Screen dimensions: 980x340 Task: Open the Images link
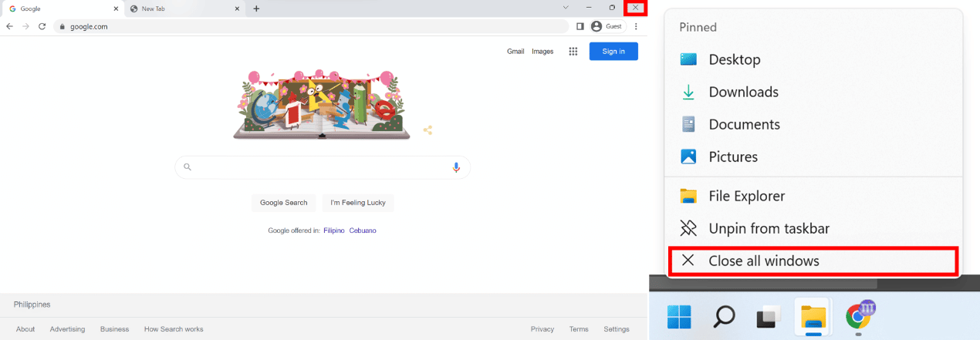pos(542,52)
